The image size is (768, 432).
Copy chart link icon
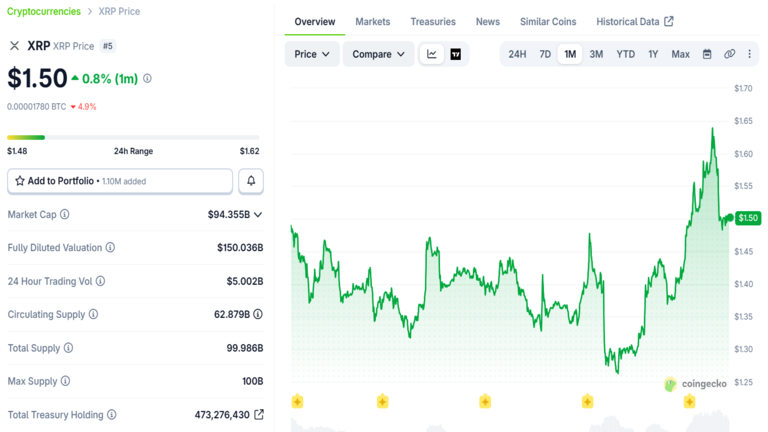(x=729, y=54)
